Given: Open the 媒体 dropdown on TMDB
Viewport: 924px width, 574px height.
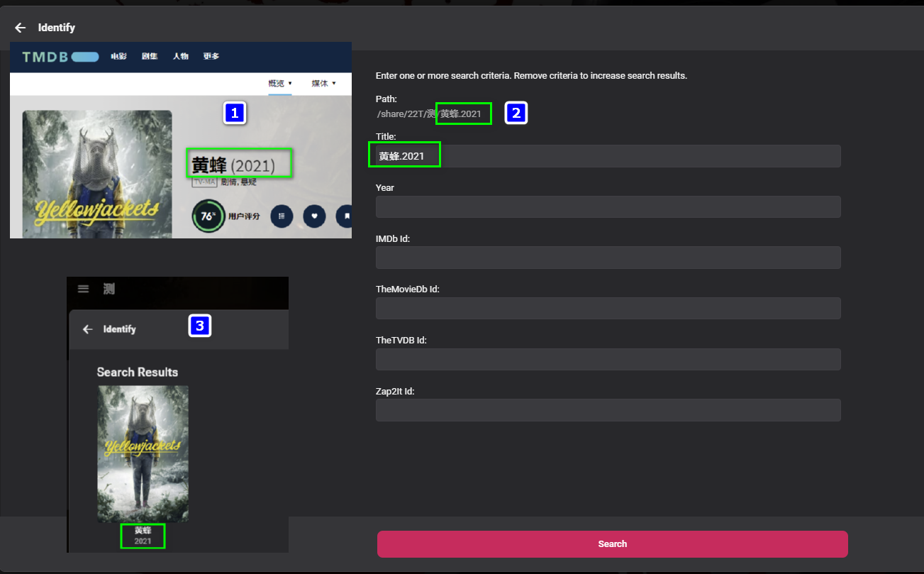Looking at the screenshot, I should tap(323, 84).
